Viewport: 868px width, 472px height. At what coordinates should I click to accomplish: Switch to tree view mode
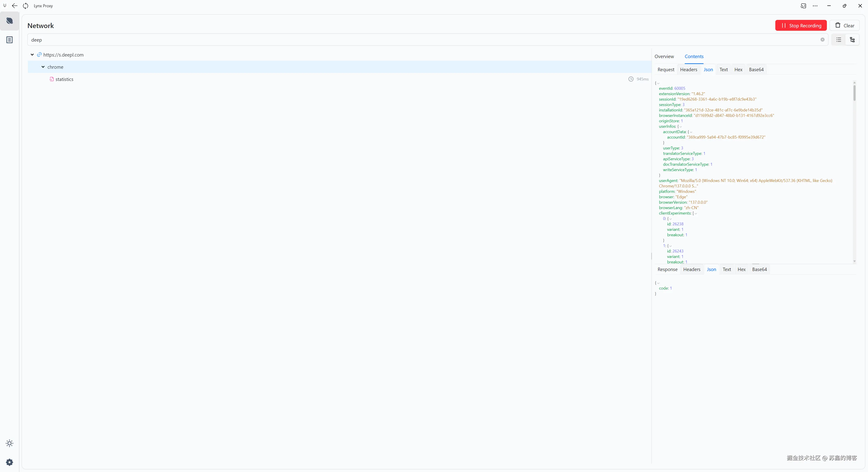point(852,40)
